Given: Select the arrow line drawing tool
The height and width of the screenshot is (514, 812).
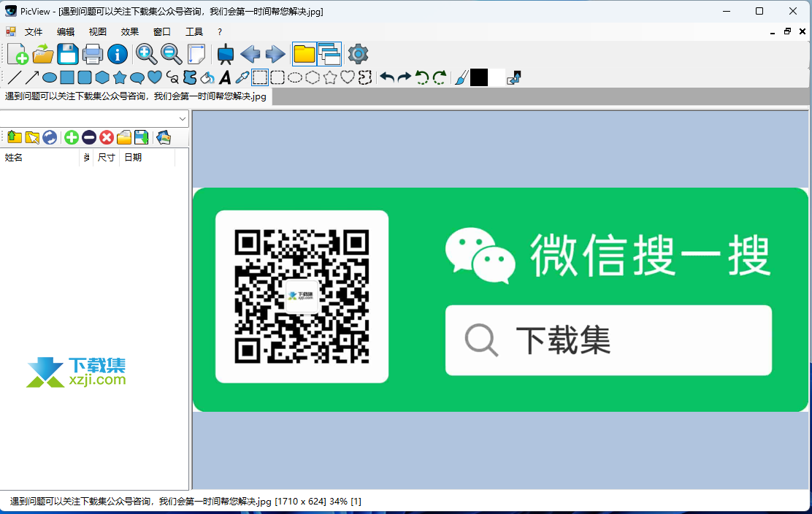Looking at the screenshot, I should tap(32, 77).
